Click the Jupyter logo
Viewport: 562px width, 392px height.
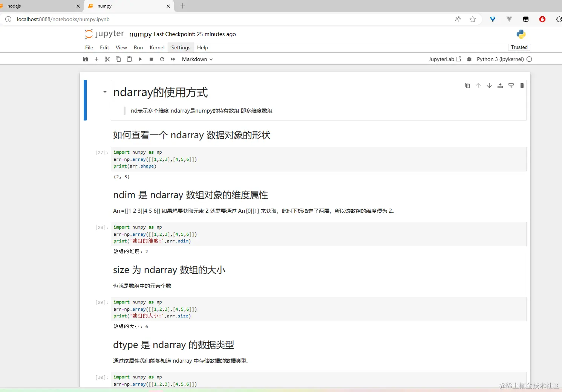point(104,34)
